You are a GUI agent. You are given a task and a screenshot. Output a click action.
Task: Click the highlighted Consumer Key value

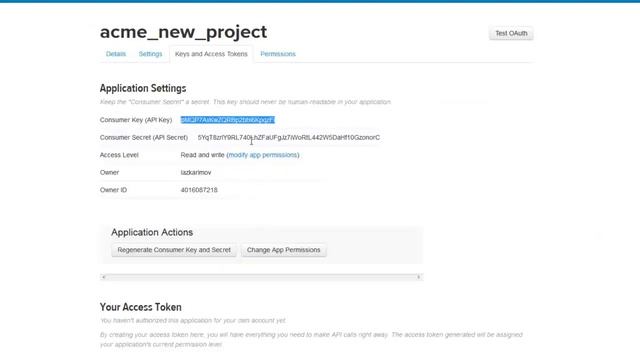click(x=227, y=120)
